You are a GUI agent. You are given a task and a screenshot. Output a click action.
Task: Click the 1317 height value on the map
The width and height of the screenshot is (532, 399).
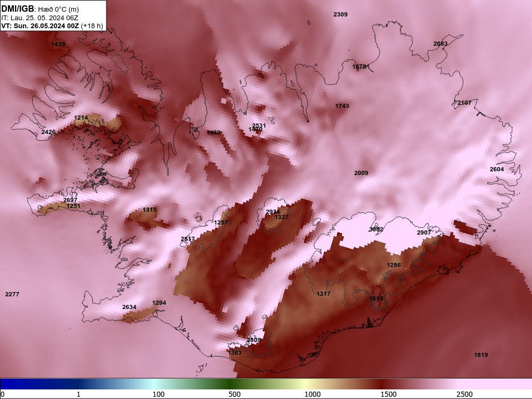tap(323, 294)
